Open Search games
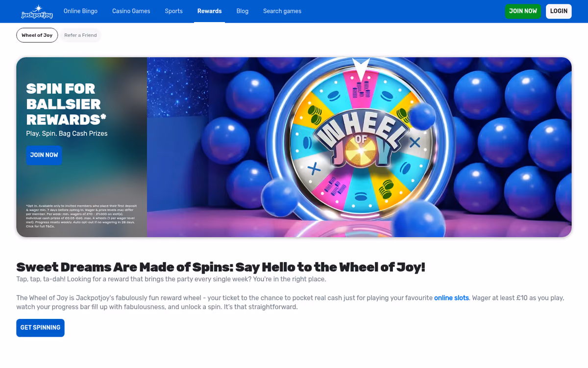 pos(282,11)
